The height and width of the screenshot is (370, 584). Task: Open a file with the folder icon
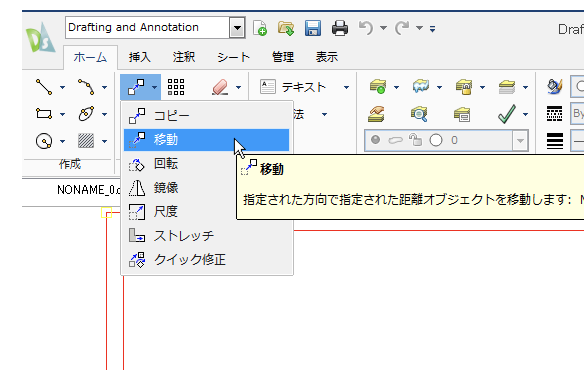286,28
